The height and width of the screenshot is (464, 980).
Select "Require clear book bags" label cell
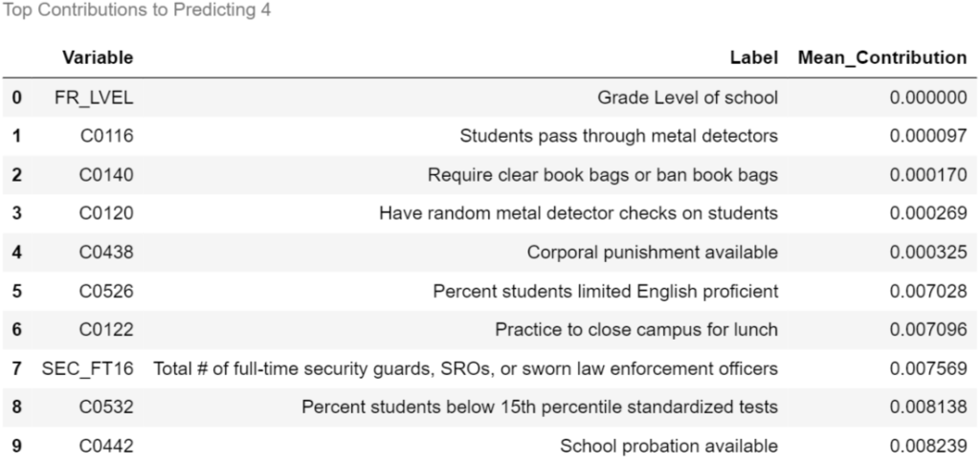click(x=602, y=175)
